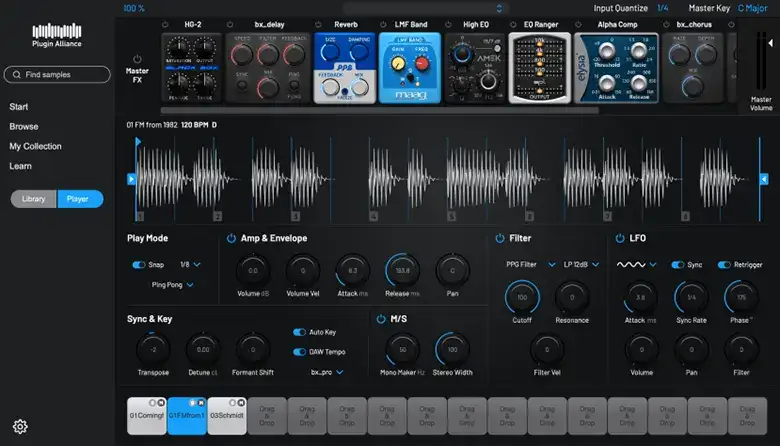The width and height of the screenshot is (780, 446).
Task: Switch to the Library tab
Action: (x=33, y=199)
